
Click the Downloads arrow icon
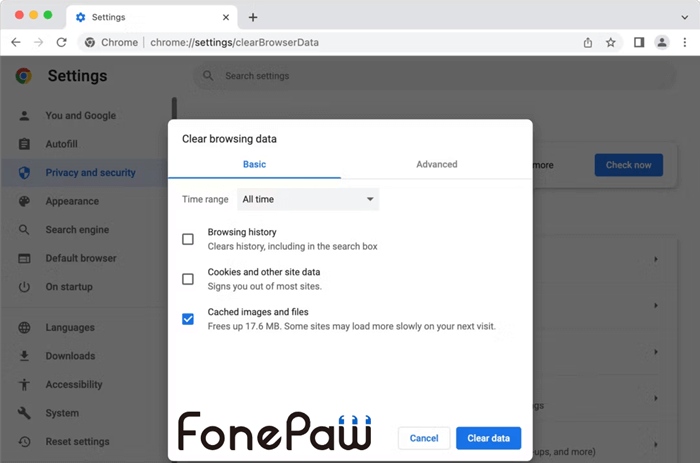[x=24, y=356]
